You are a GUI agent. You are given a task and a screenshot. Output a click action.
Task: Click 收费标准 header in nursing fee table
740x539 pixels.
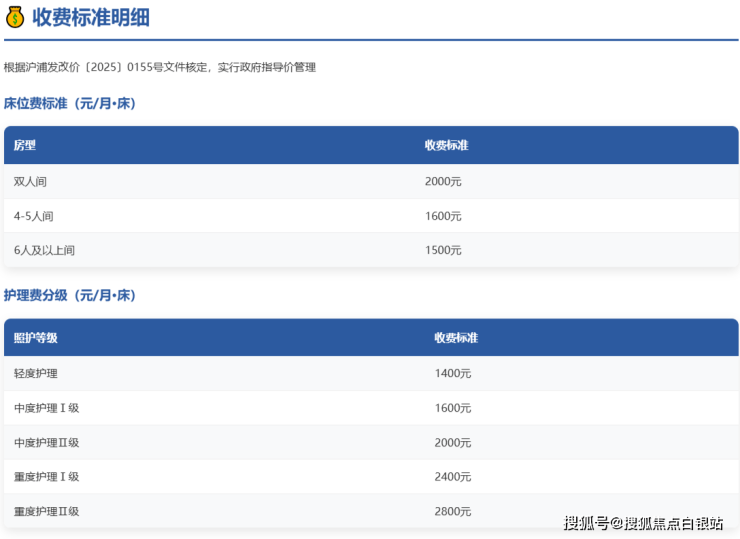[x=456, y=338]
